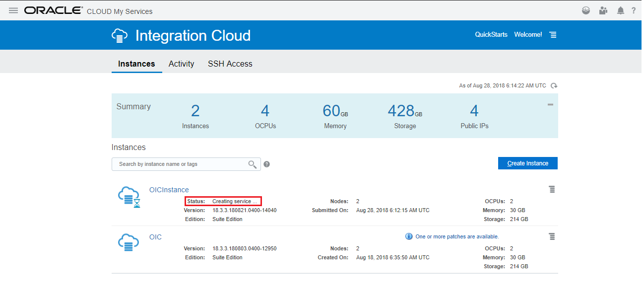Click the help icon beside search field
The image size is (644, 304).
point(267,164)
